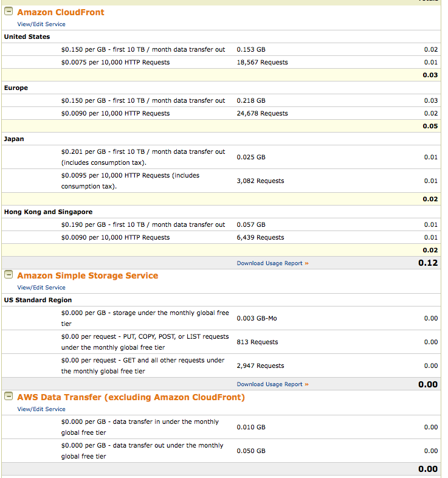Collapse the Amazon Simple Storage Service section
This screenshot has height=478, width=448.
coord(9,275)
